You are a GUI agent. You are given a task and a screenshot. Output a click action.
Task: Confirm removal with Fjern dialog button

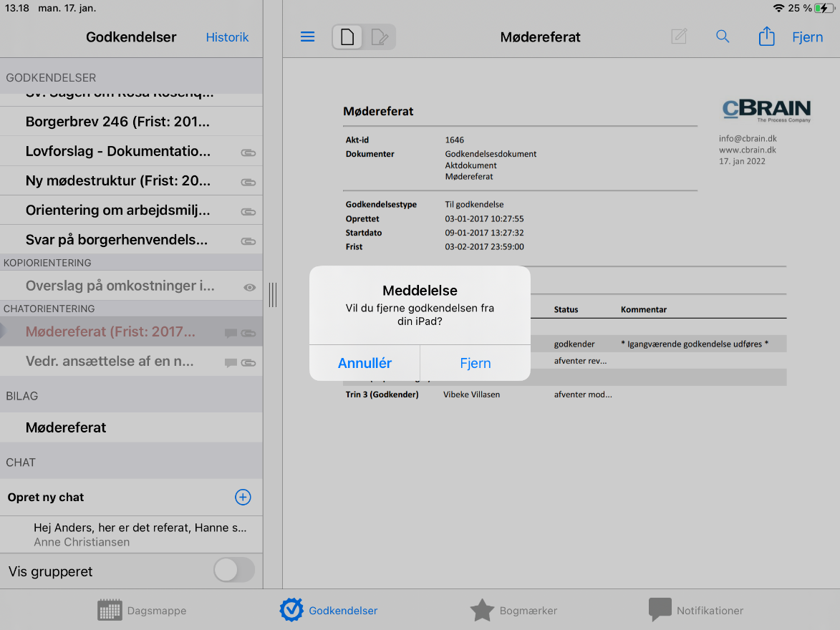tap(475, 363)
